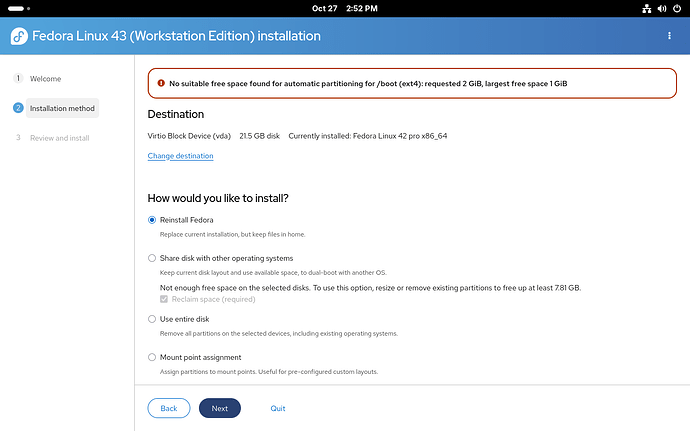The height and width of the screenshot is (431, 690).
Task: Click the error icon in the alert banner
Action: pos(161,83)
